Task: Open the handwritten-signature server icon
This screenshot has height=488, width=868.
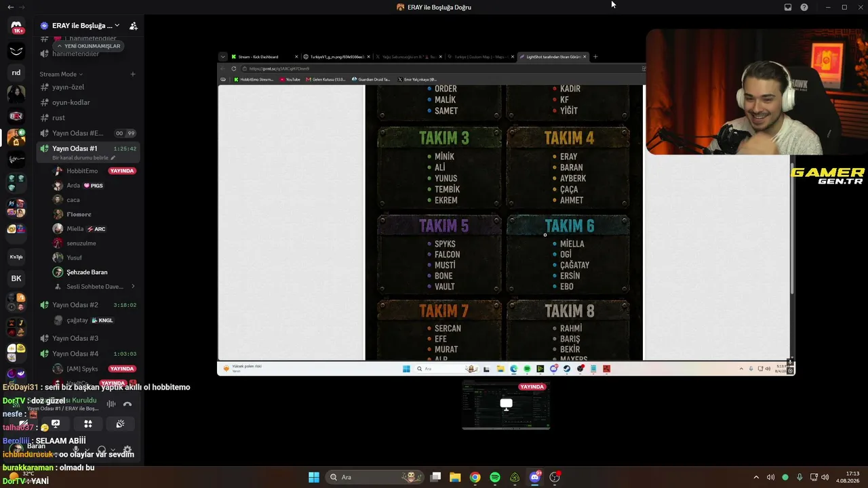Action: click(x=16, y=159)
